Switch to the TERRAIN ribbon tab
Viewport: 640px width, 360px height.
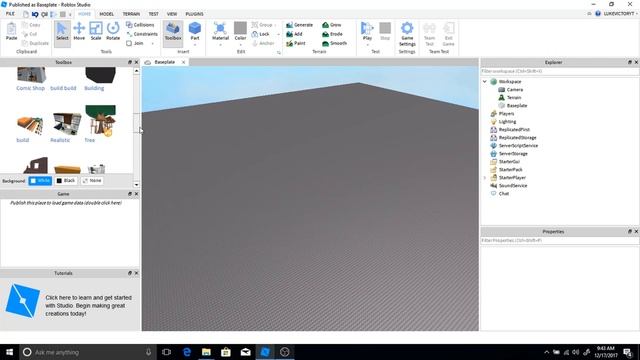click(x=131, y=13)
